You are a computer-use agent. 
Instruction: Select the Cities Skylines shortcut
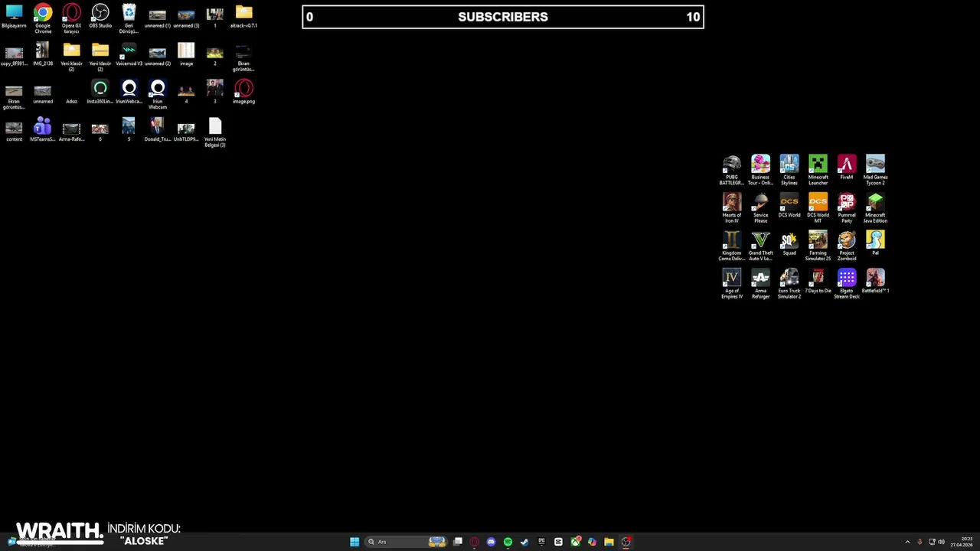[x=789, y=170]
